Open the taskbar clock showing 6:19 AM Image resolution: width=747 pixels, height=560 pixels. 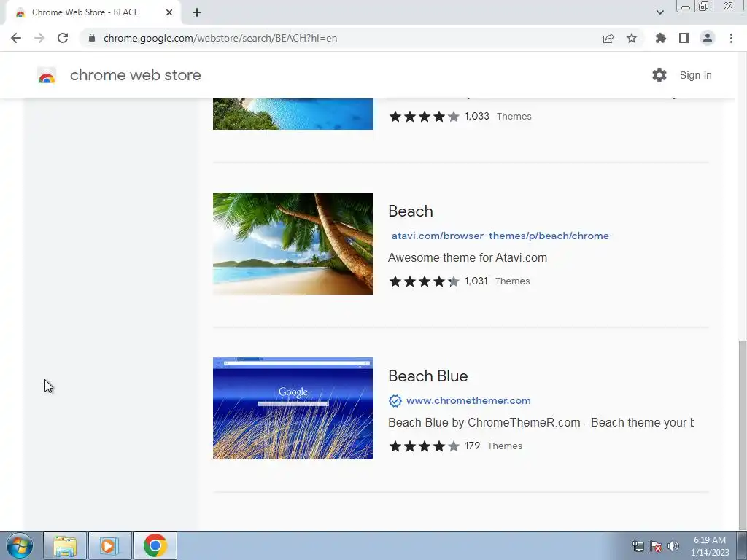point(710,546)
